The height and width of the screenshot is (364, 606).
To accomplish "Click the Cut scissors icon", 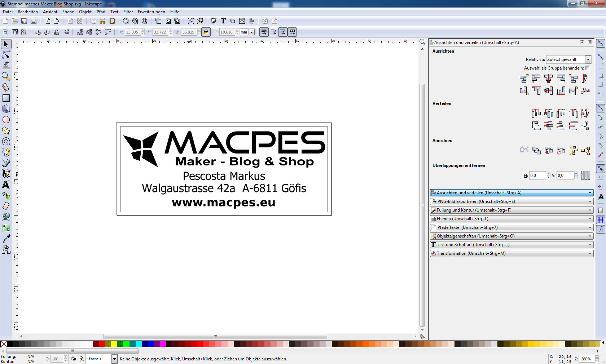I will (x=103, y=21).
